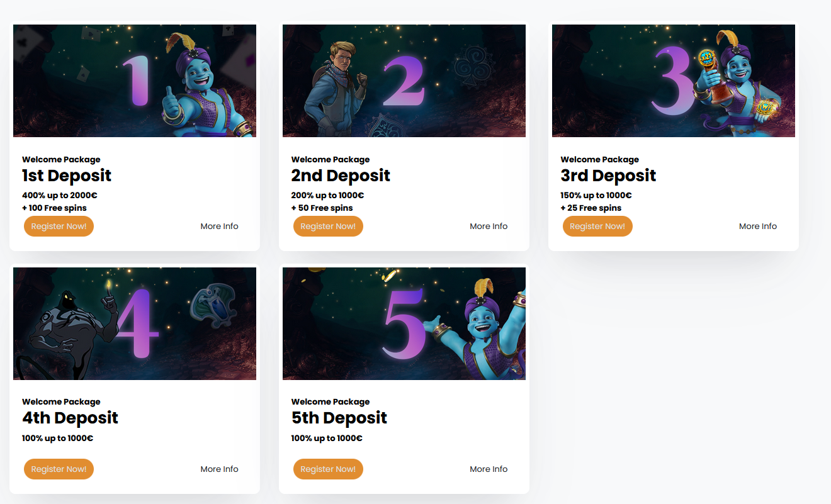The width and height of the screenshot is (831, 504).
Task: Click Register Now on 4th Deposit card
Action: tap(59, 469)
